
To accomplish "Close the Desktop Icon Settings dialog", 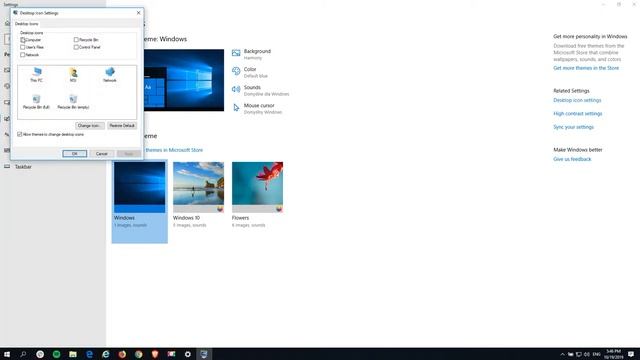I will point(138,13).
